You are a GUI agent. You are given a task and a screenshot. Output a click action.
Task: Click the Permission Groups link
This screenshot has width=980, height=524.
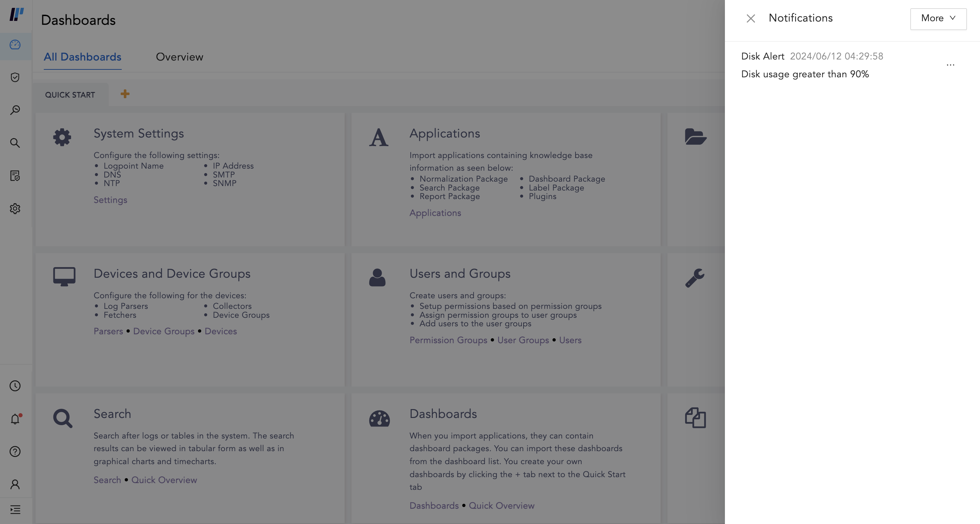[x=448, y=340]
